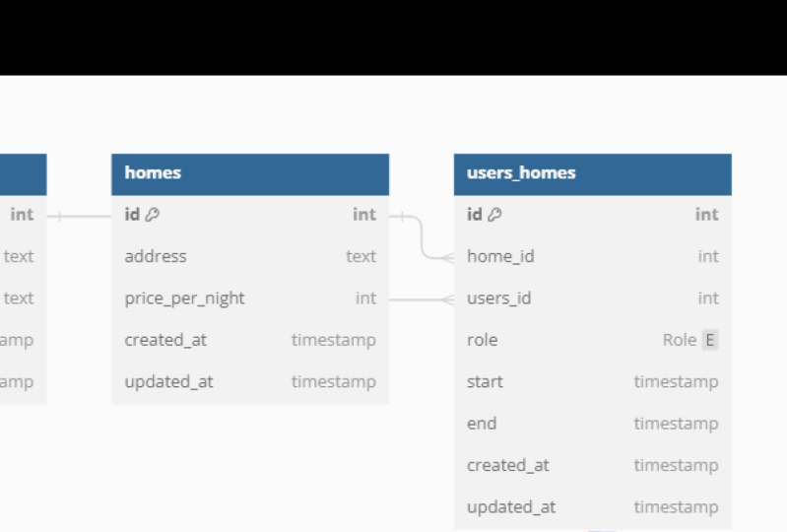Click the relationship line into users_id
Image resolution: width=787 pixels, height=532 pixels.
419,299
